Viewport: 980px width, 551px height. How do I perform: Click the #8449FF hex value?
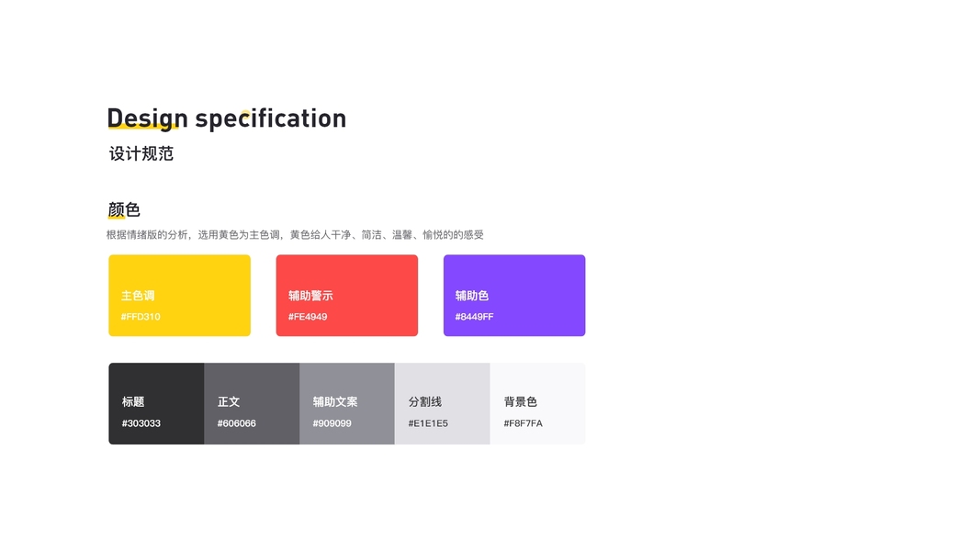point(474,317)
